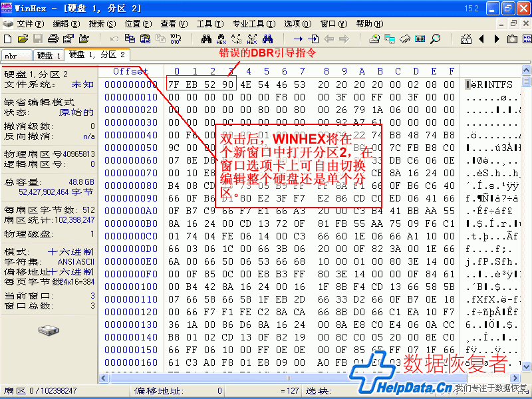Click NTFS text in ASCII column

click(499, 84)
